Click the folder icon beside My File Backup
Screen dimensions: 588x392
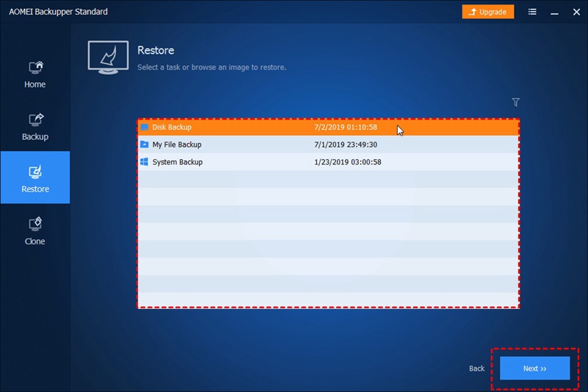(144, 144)
